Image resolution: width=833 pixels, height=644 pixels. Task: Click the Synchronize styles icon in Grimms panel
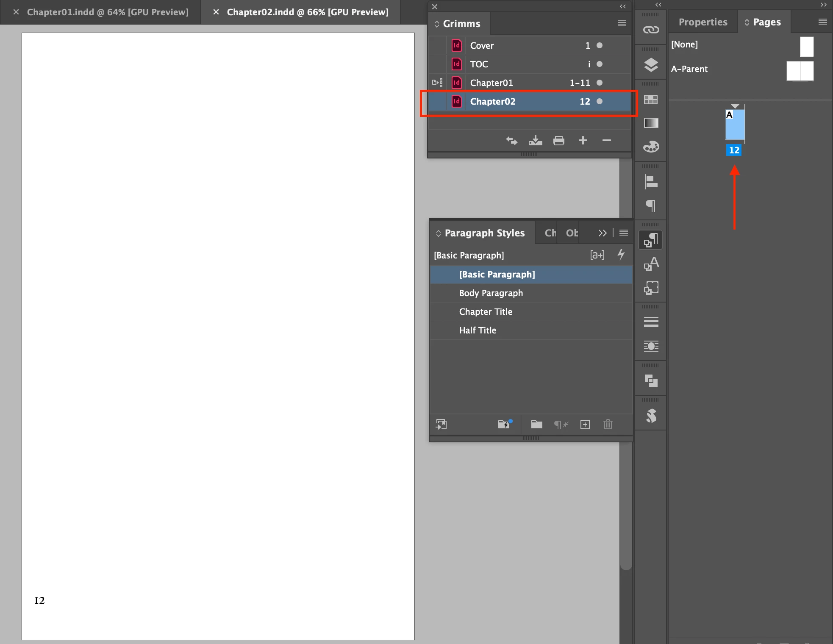click(512, 141)
